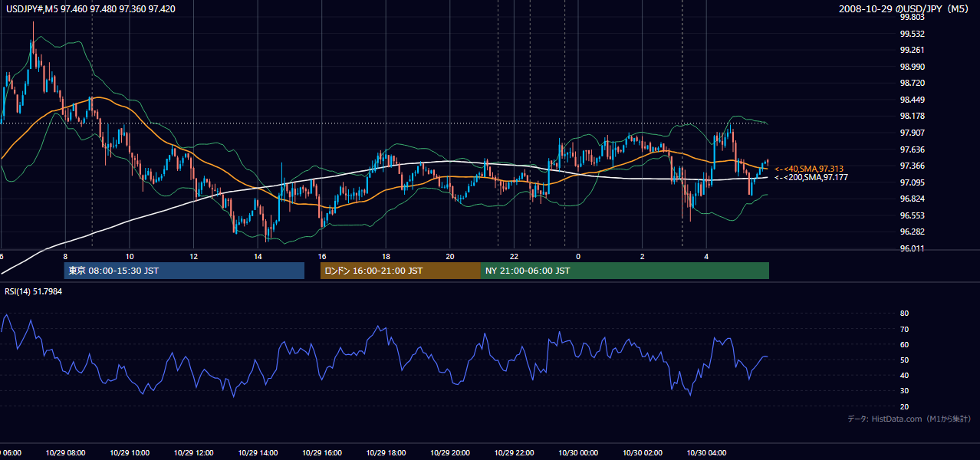Click the RSI scale level 60
This screenshot has height=460, width=980.
(904, 344)
